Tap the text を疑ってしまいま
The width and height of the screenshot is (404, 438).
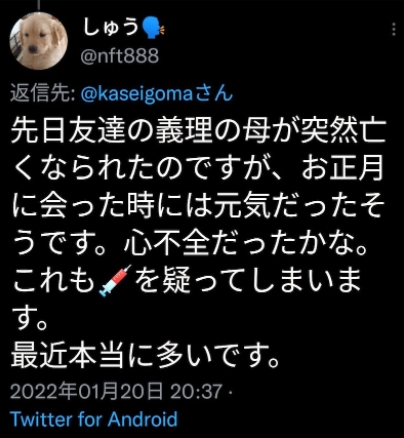point(248,282)
